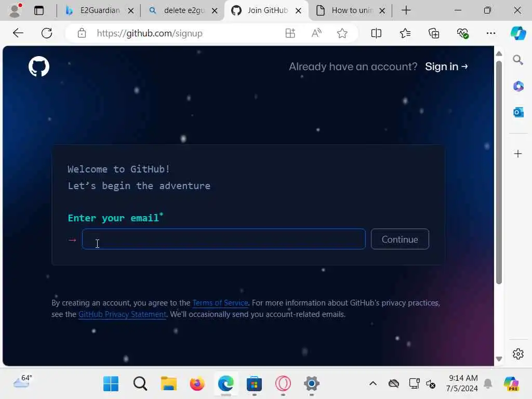This screenshot has height=399, width=532.
Task: Open Settings gear app in taskbar
Action: [312, 384]
